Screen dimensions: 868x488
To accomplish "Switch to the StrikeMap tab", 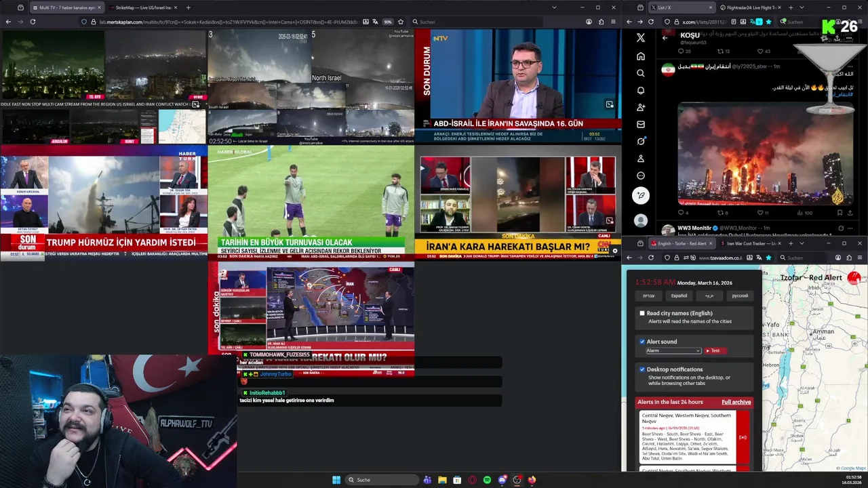I will point(142,7).
